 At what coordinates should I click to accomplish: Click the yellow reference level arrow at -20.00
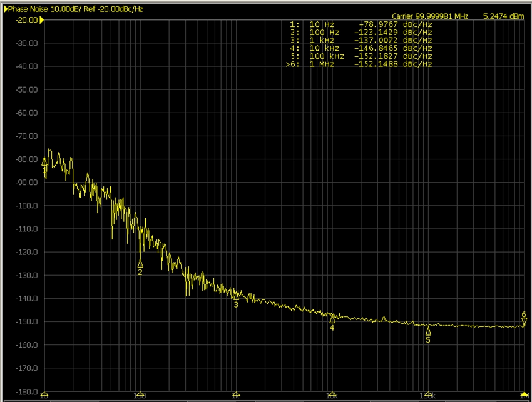pos(42,20)
